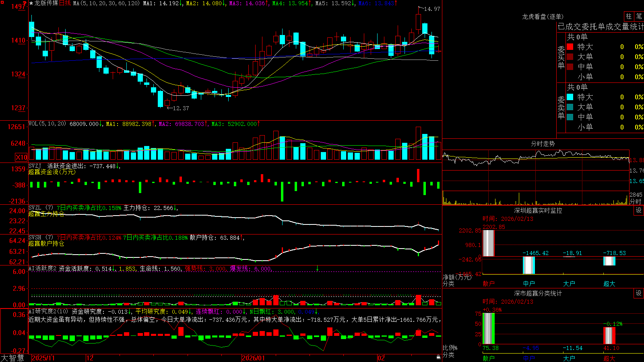Switch to 柱 (bar) view in 龙虎看盘
Image resolution: width=644 pixels, height=362 pixels.
[629, 16]
